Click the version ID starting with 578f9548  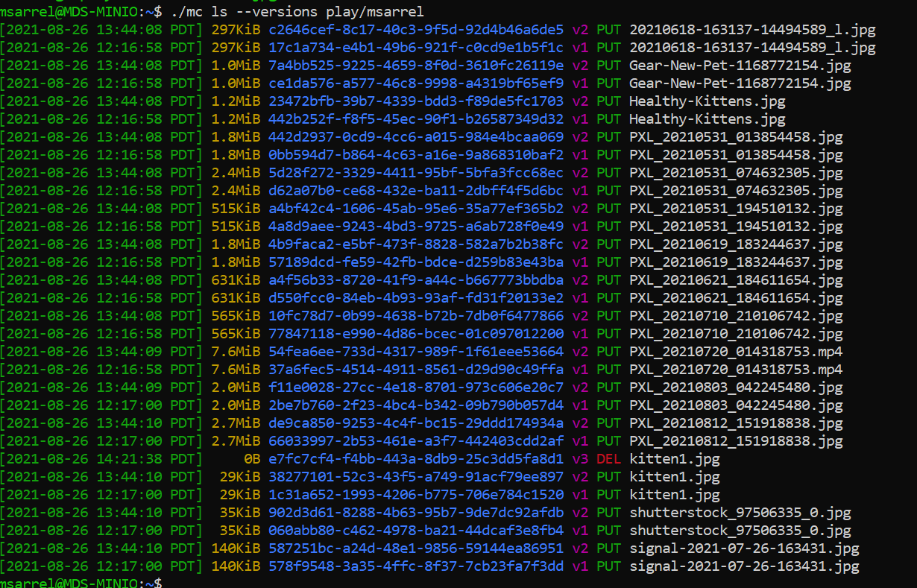click(416, 566)
